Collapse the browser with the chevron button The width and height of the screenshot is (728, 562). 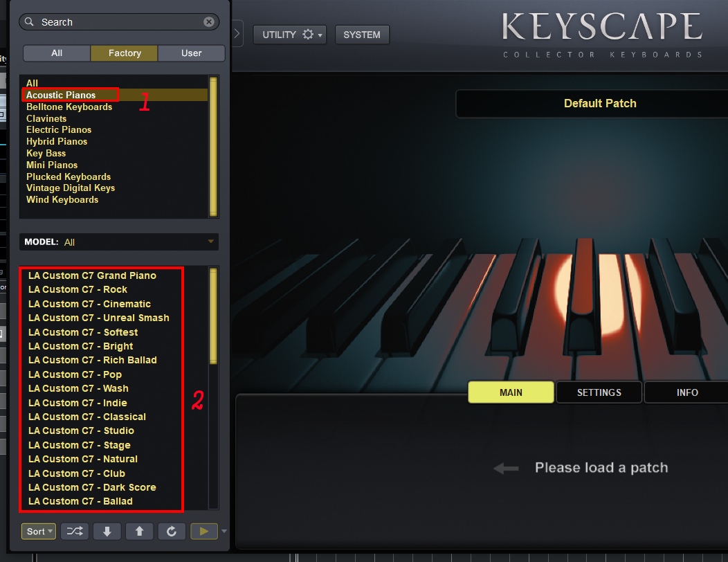click(237, 33)
